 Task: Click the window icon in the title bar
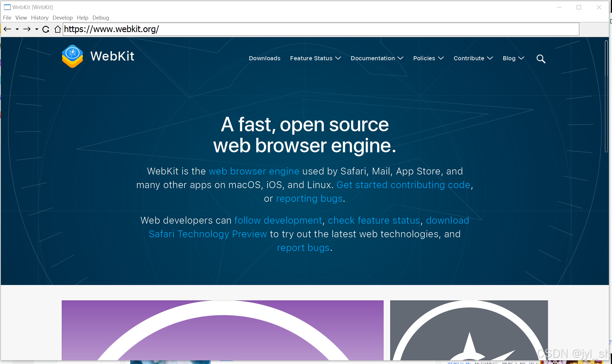[x=7, y=7]
